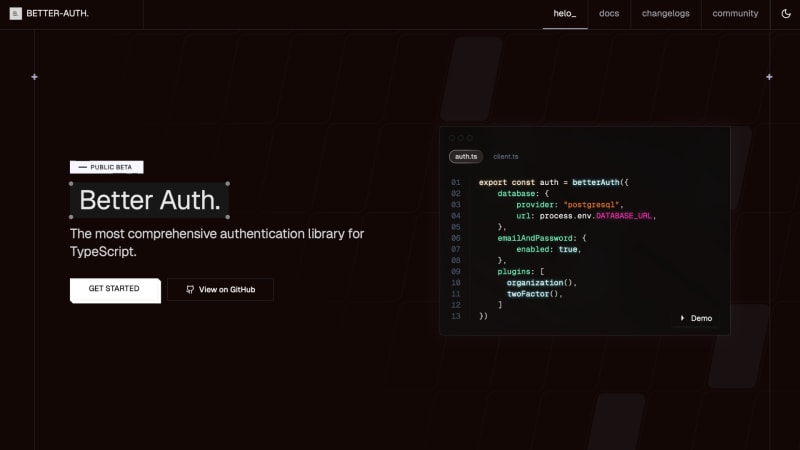Image resolution: width=800 pixels, height=450 pixels.
Task: Go to the docs page
Action: point(609,14)
